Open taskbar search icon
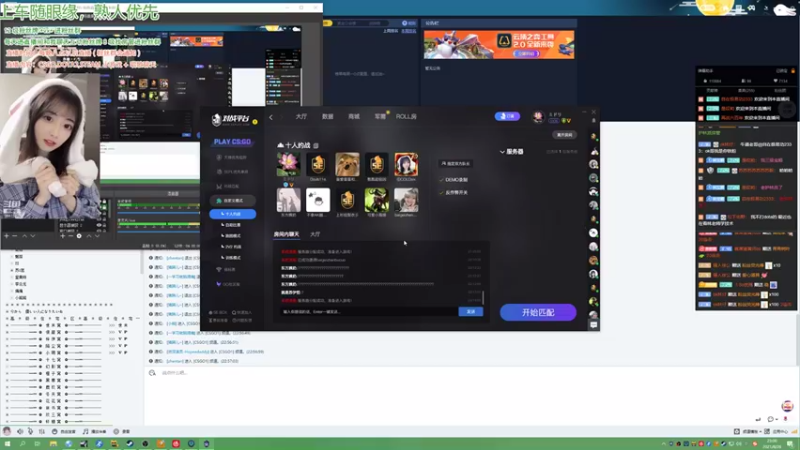 22,444
